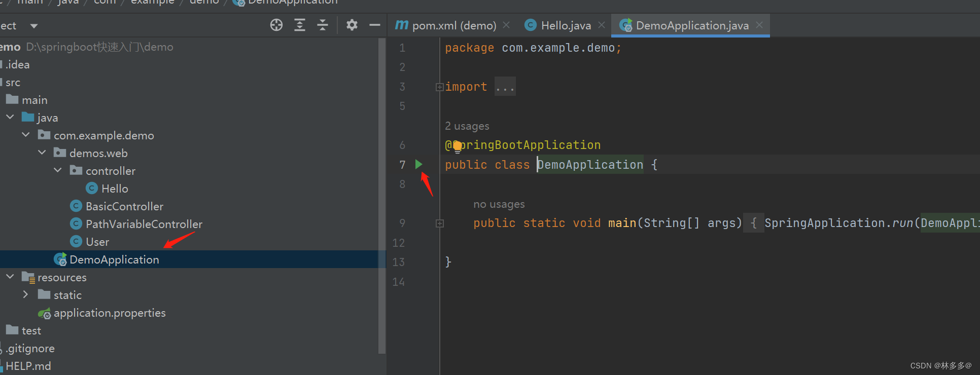The image size is (980, 375).
Task: Click the Hello.java tab class icon
Action: click(531, 25)
